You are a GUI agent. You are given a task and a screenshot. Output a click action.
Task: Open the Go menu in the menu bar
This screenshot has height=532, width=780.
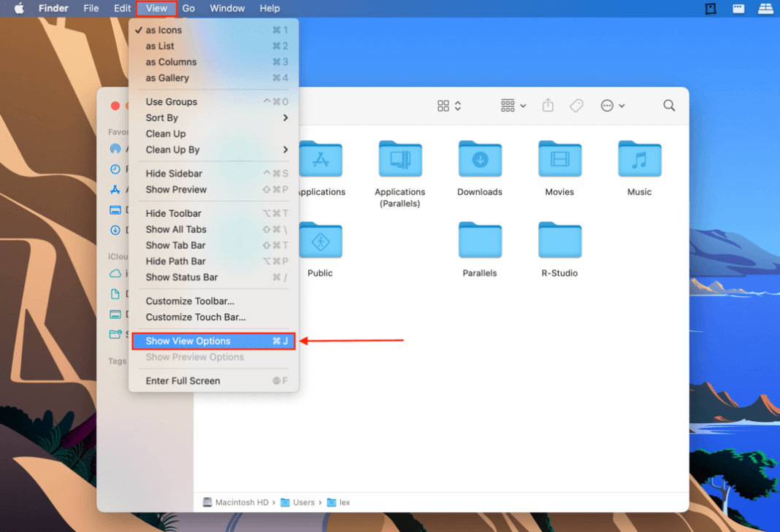click(x=188, y=8)
